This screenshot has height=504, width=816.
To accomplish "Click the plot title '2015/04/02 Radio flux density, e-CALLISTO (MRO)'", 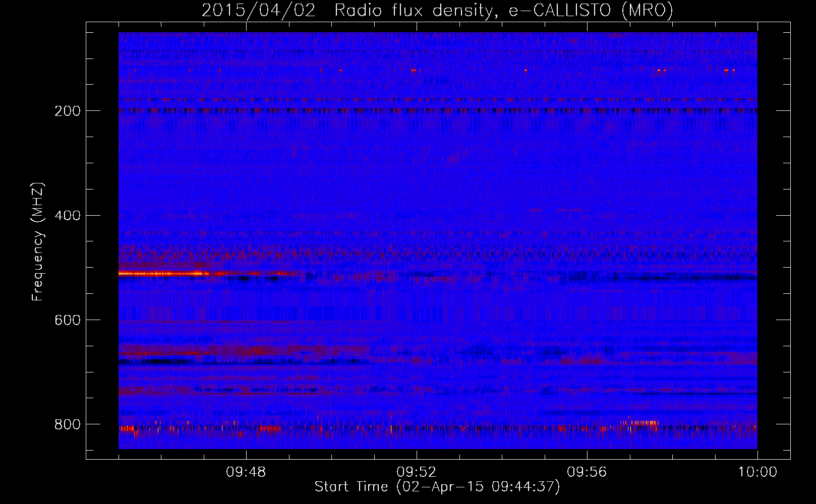I will (437, 10).
